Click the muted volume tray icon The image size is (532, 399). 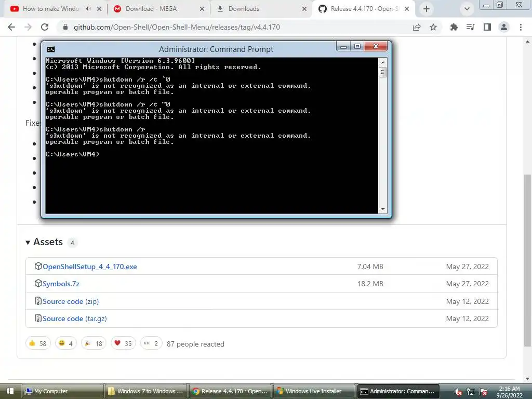pos(458,392)
